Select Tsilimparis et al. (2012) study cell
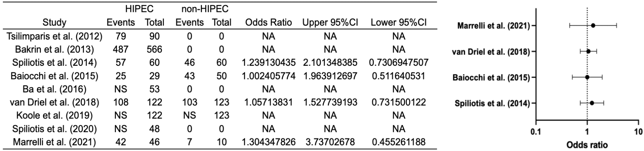This screenshot has width=644, height=151. point(54,36)
